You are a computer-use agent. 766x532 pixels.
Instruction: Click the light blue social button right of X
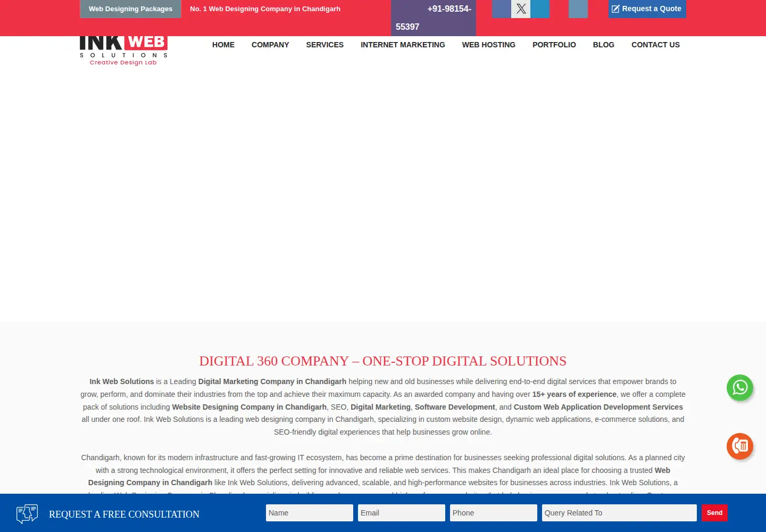[540, 9]
